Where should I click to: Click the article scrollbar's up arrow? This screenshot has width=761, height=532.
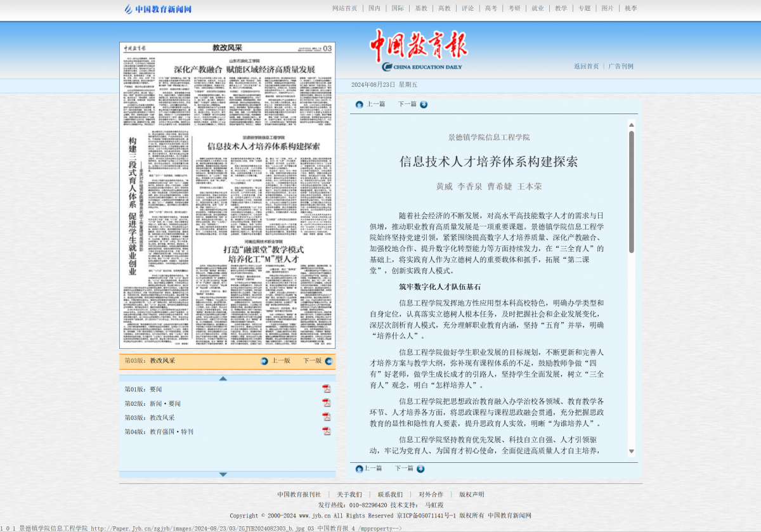click(x=632, y=125)
